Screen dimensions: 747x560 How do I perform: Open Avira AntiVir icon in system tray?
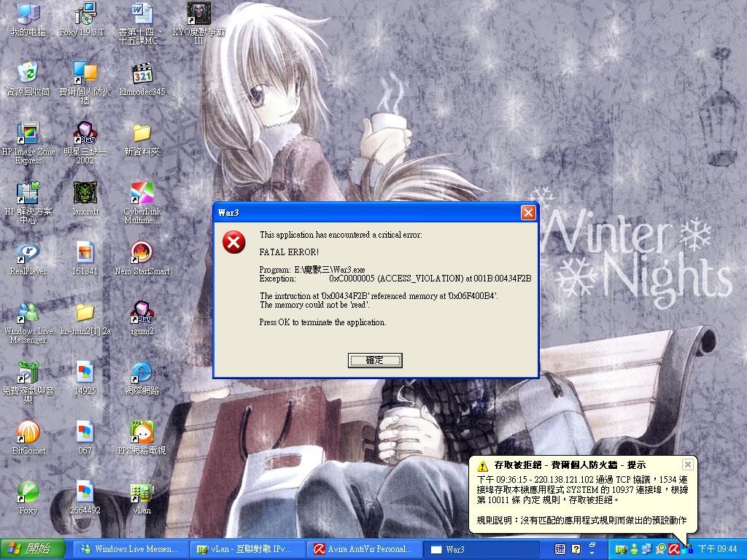point(673,548)
